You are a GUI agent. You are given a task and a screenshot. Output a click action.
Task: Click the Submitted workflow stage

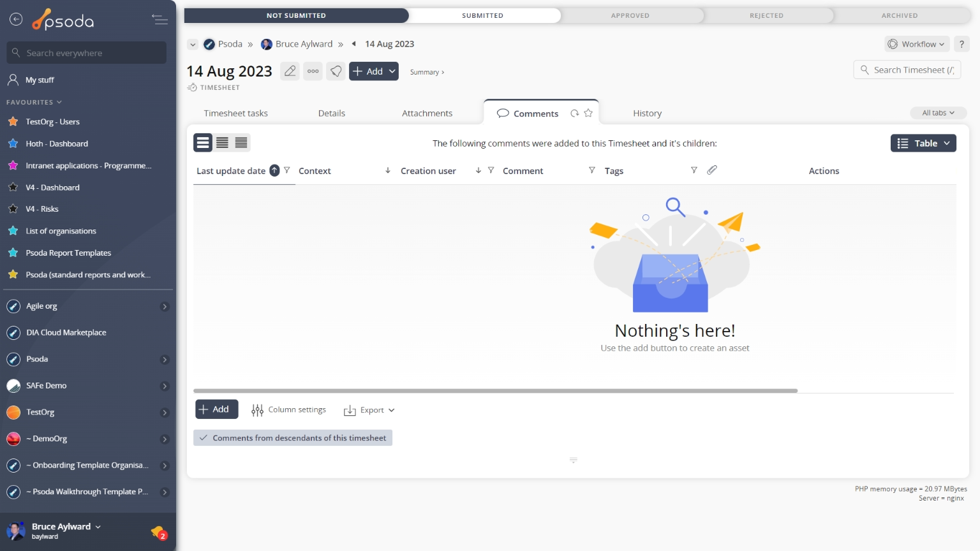(x=483, y=15)
